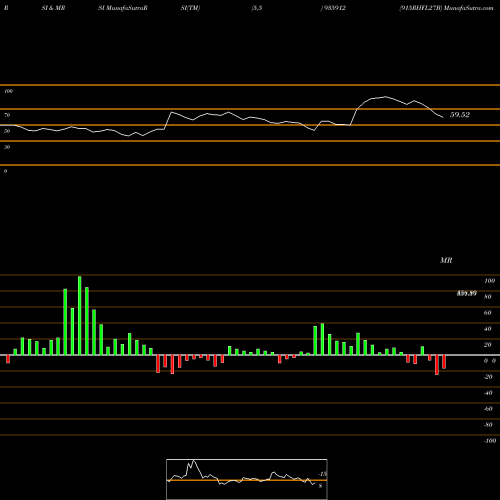Click the MR label above the histogram
The height and width of the screenshot is (500, 500).
click(x=446, y=260)
